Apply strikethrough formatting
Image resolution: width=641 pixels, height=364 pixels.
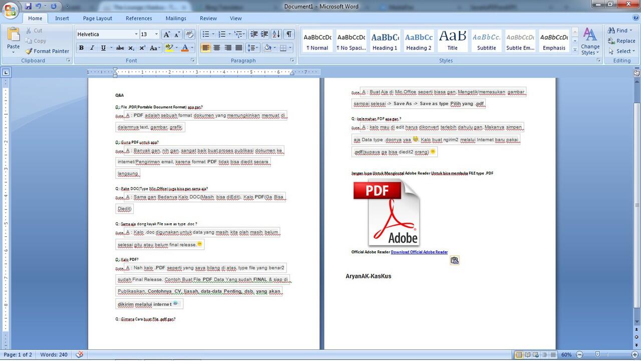click(x=120, y=48)
